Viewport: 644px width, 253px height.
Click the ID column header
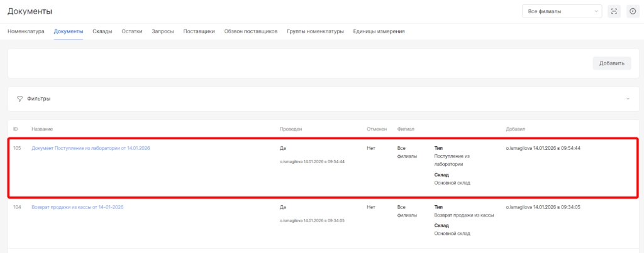pos(16,129)
